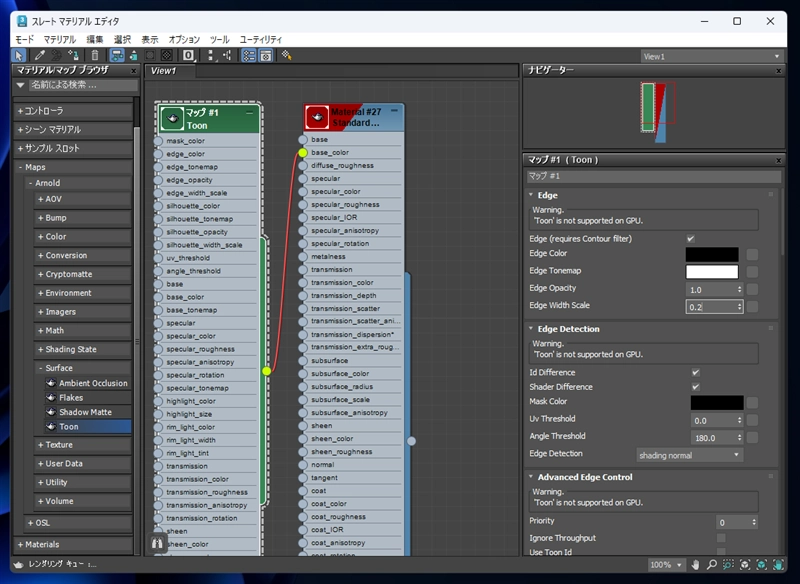Image resolution: width=800 pixels, height=584 pixels.
Task: Select the arrow selection tool in toolbar
Action: click(19, 56)
